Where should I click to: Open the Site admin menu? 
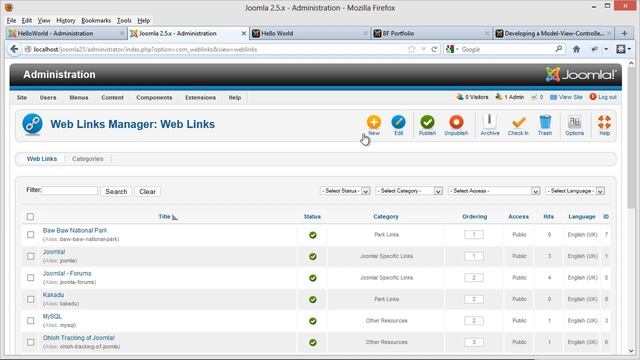(22, 98)
